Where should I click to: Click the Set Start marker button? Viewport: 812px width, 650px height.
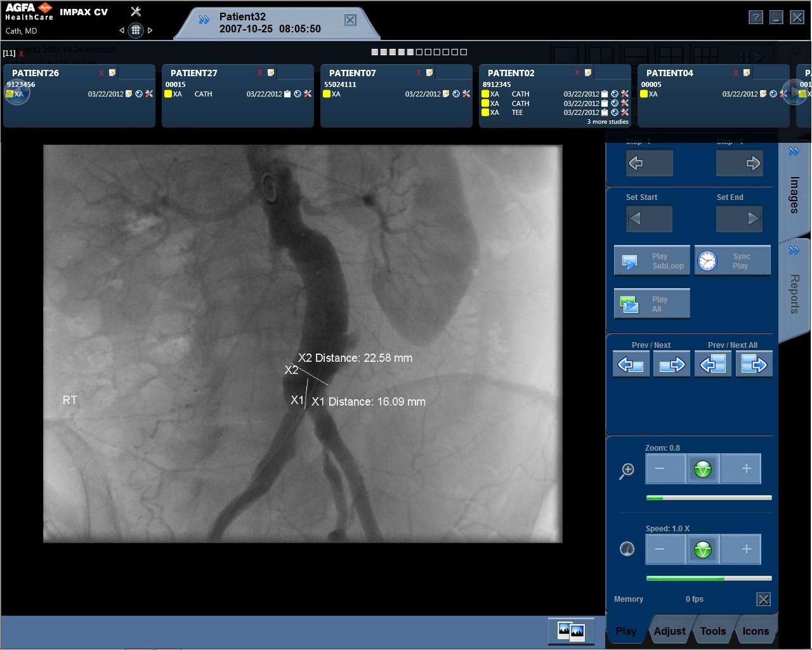[649, 219]
